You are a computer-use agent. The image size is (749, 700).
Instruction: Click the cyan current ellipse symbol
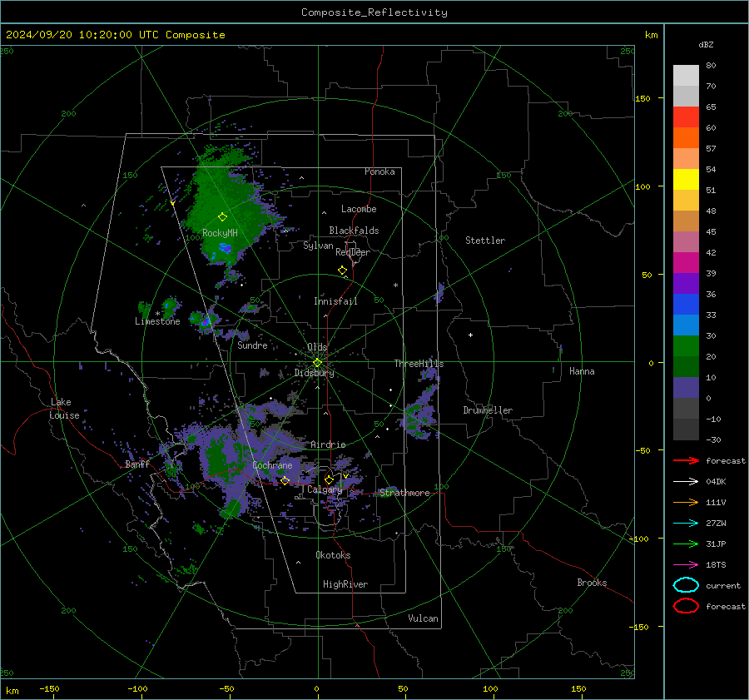click(x=686, y=585)
